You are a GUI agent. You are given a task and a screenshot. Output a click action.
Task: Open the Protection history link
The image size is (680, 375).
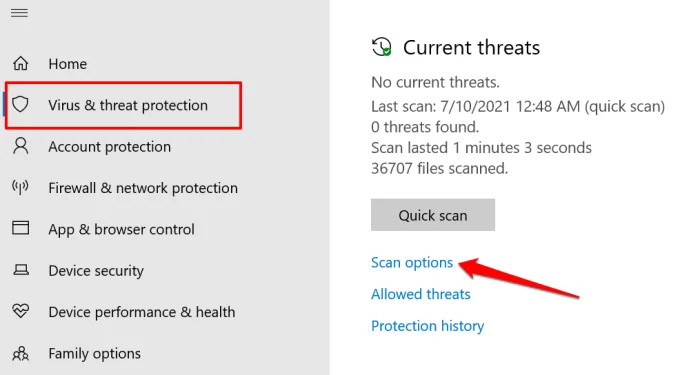[428, 326]
